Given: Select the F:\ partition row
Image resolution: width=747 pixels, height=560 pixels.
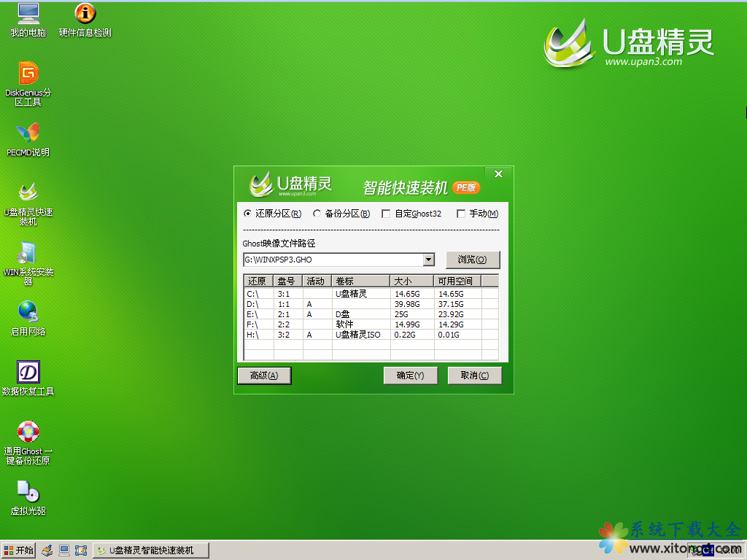Looking at the screenshot, I should pos(371,324).
